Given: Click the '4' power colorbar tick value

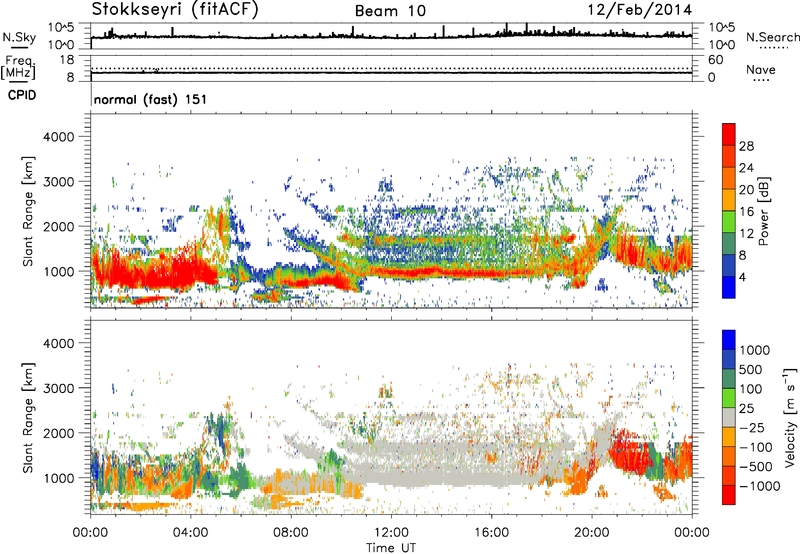Looking at the screenshot, I should [742, 277].
